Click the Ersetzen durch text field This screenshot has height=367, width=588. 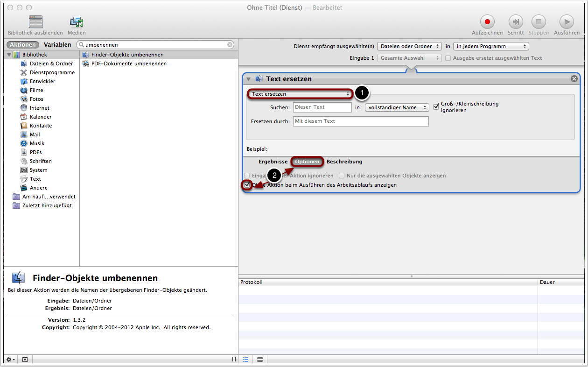360,121
